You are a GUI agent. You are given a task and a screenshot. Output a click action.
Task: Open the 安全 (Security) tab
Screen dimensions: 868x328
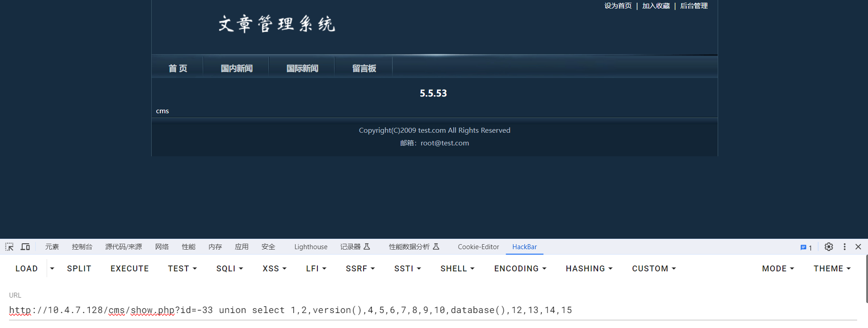[x=268, y=247]
